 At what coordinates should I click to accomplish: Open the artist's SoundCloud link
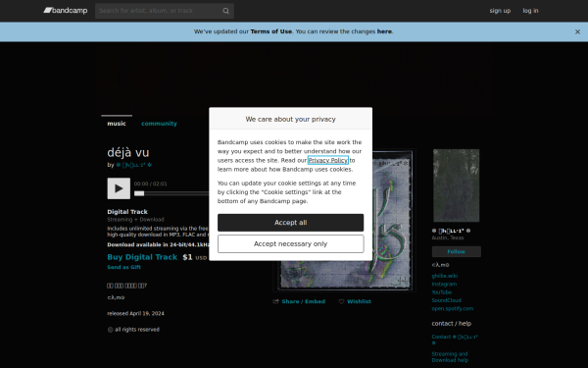tap(446, 300)
